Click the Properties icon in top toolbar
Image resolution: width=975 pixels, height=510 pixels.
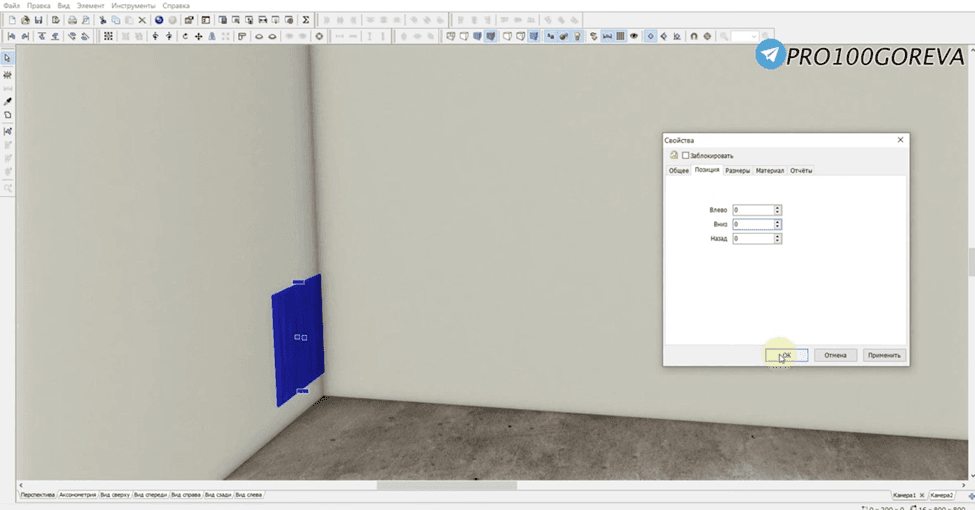pyautogui.click(x=189, y=20)
